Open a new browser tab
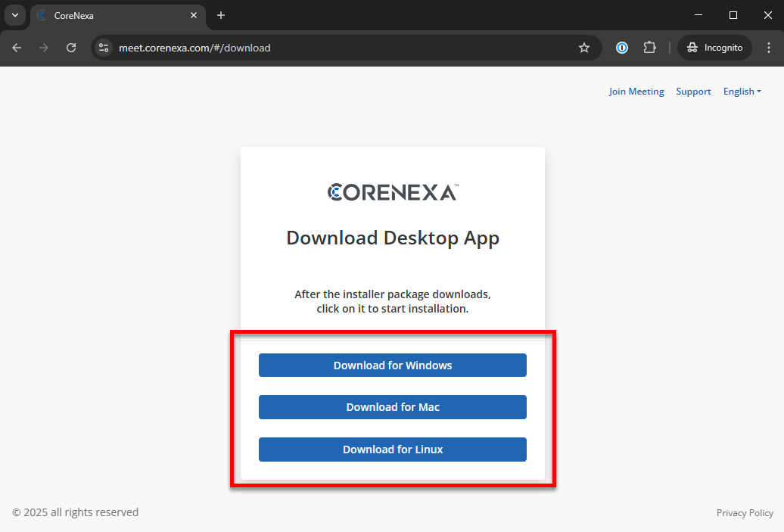 pos(220,15)
